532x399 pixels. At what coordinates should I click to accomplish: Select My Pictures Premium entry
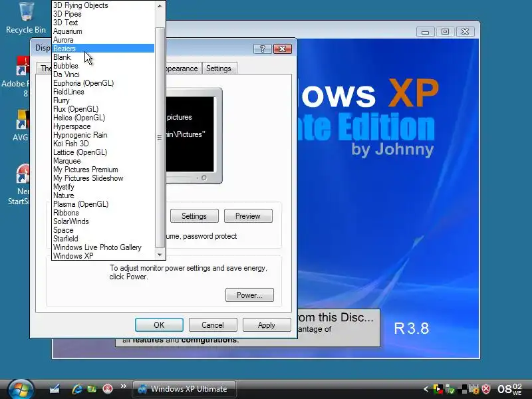tap(104, 170)
